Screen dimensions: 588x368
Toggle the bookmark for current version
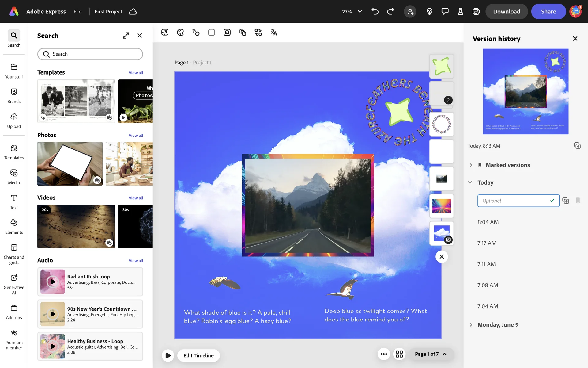(578, 201)
